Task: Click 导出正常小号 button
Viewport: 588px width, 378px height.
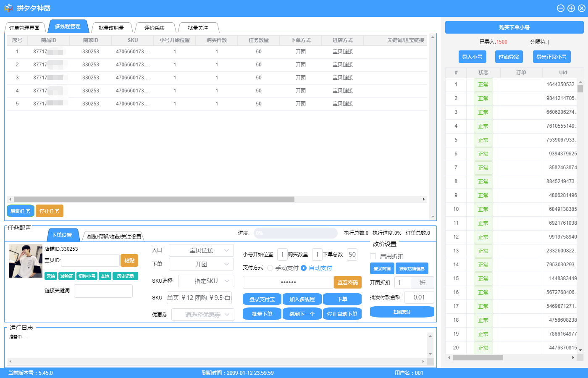Action: 551,57
